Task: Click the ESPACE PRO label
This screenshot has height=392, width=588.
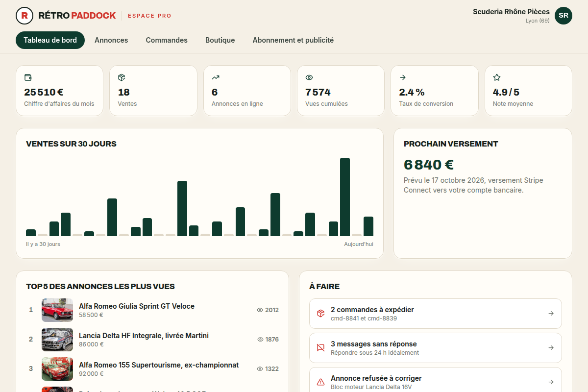Action: tap(149, 16)
